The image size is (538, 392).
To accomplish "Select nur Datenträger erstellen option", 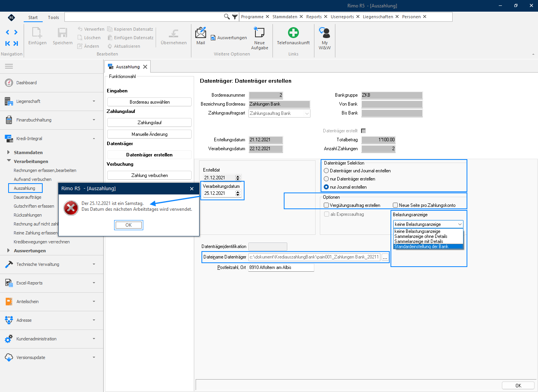I will pyautogui.click(x=326, y=179).
